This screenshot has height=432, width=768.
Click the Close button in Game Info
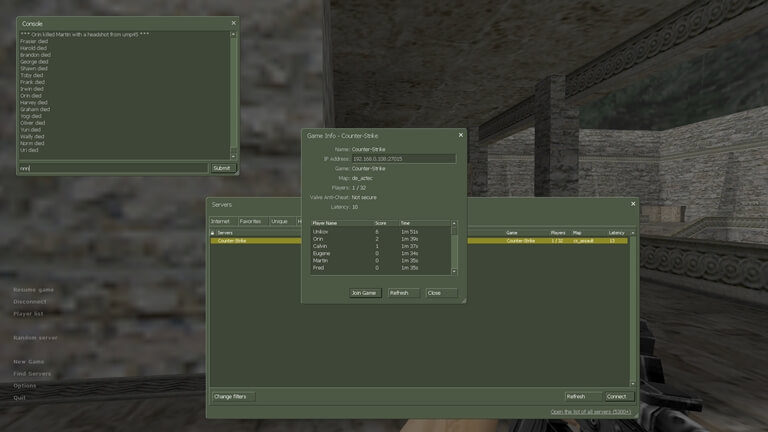coord(441,293)
